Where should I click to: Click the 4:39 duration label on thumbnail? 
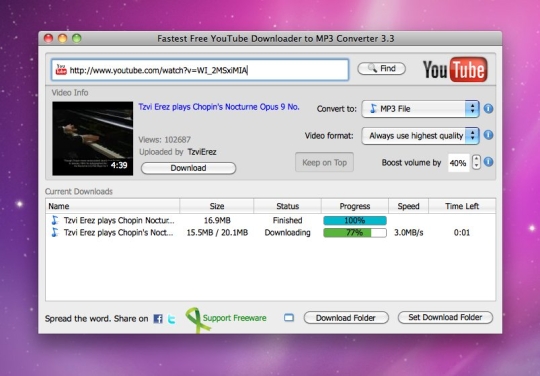coord(119,165)
